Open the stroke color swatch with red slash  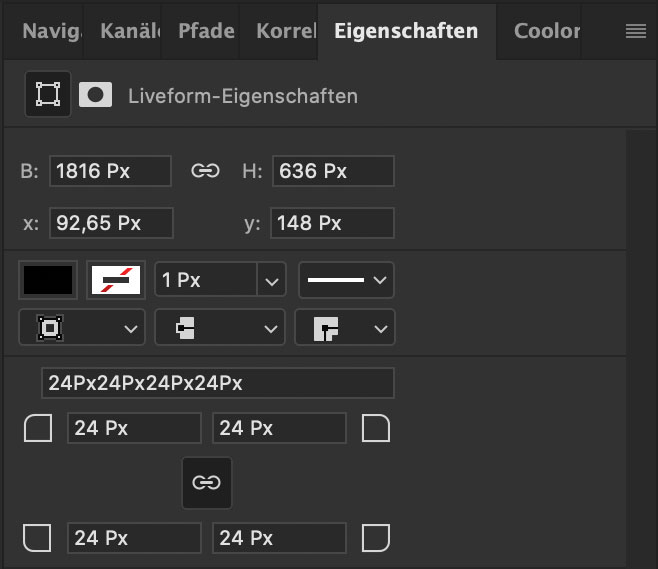tap(116, 280)
